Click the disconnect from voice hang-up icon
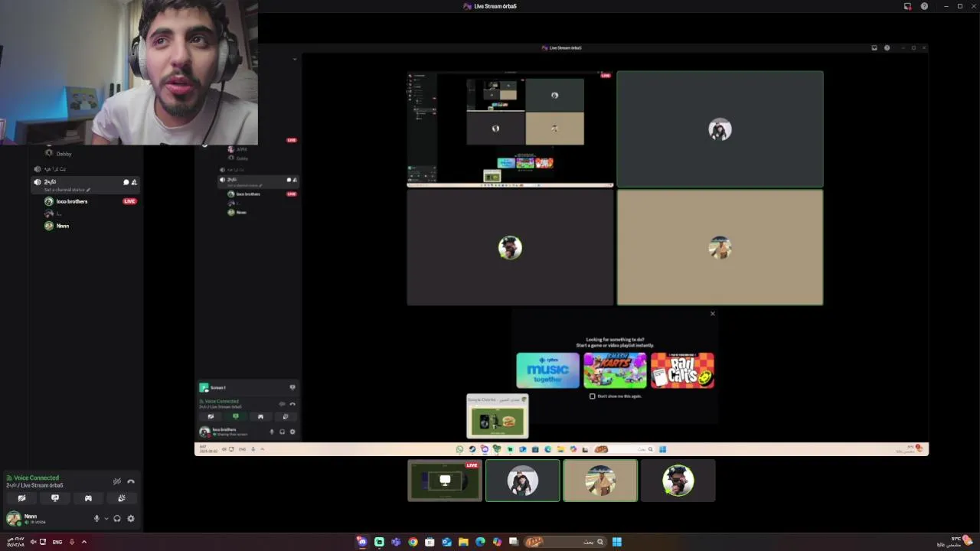This screenshot has width=980, height=551. (131, 481)
